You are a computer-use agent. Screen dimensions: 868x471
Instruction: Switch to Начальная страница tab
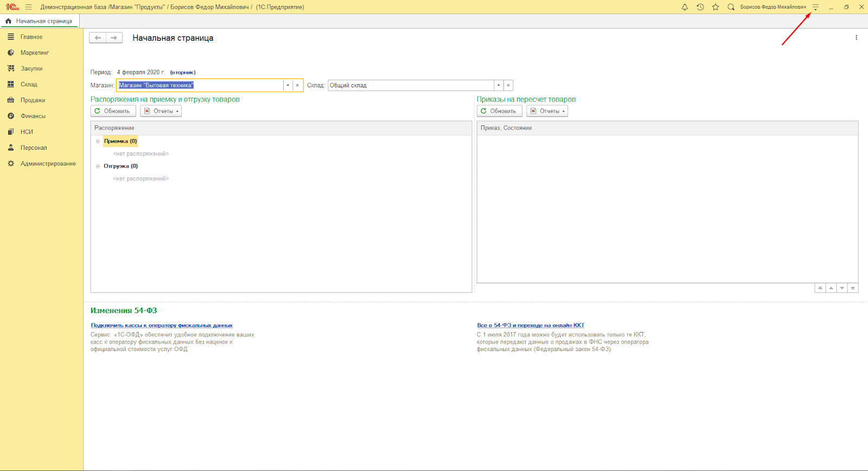(x=40, y=21)
